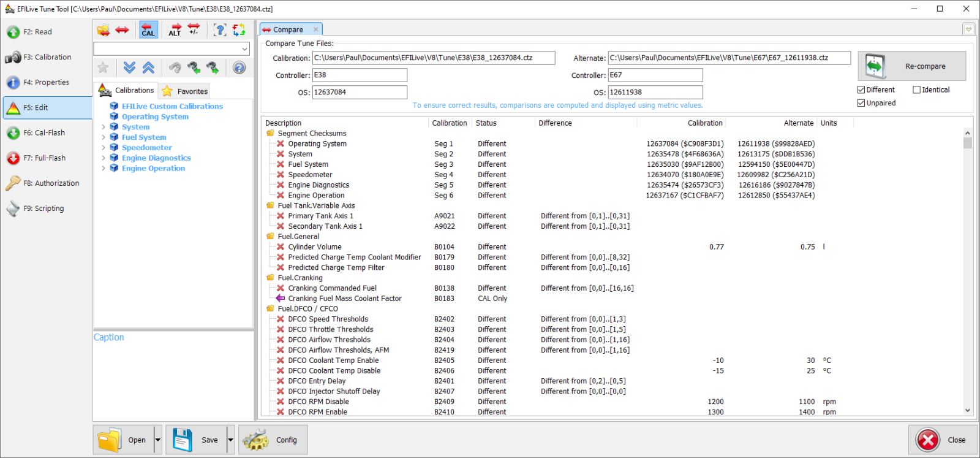Select the +/- difference view toolbar button
This screenshot has width=980, height=458.
tap(194, 30)
